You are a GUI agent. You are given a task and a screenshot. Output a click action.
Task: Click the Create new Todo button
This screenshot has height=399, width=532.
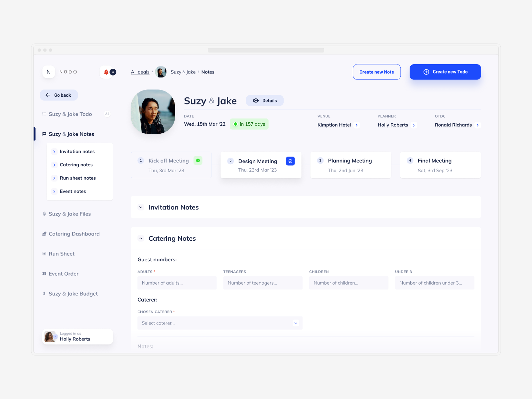click(x=445, y=72)
